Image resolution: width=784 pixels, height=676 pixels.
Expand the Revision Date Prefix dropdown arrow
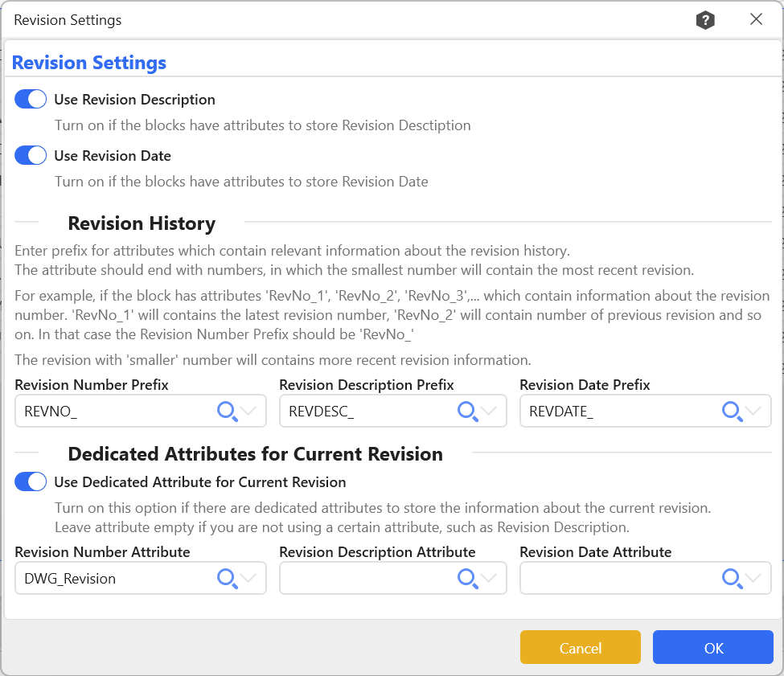tap(753, 412)
